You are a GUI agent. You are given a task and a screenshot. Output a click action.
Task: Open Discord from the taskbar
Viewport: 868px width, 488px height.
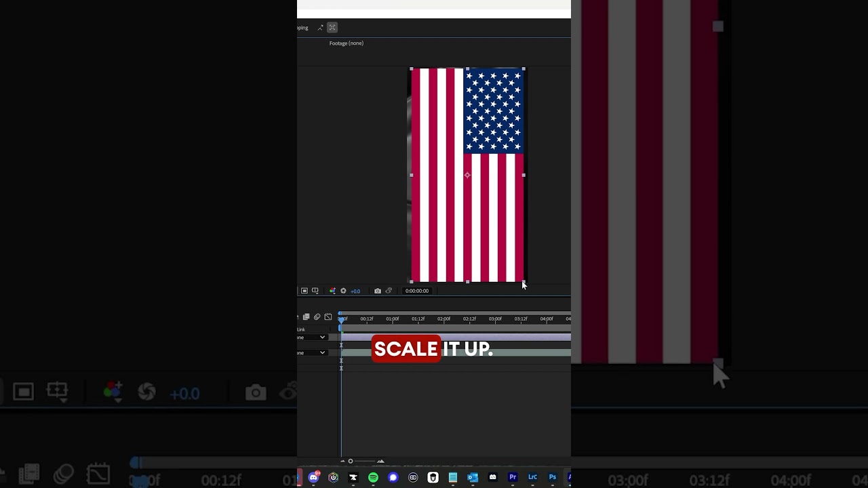(313, 477)
